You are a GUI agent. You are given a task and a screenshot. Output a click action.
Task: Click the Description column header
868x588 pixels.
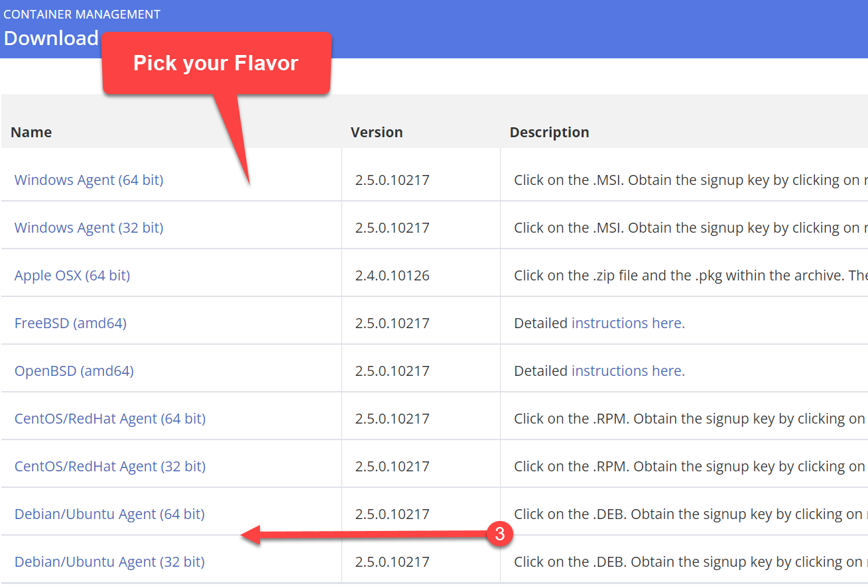pyautogui.click(x=549, y=132)
